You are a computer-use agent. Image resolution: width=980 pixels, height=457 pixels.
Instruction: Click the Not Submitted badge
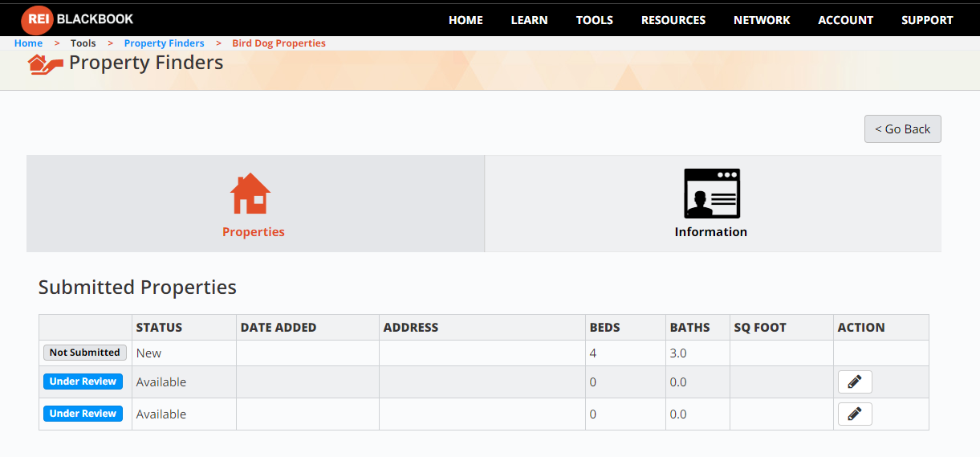click(84, 353)
